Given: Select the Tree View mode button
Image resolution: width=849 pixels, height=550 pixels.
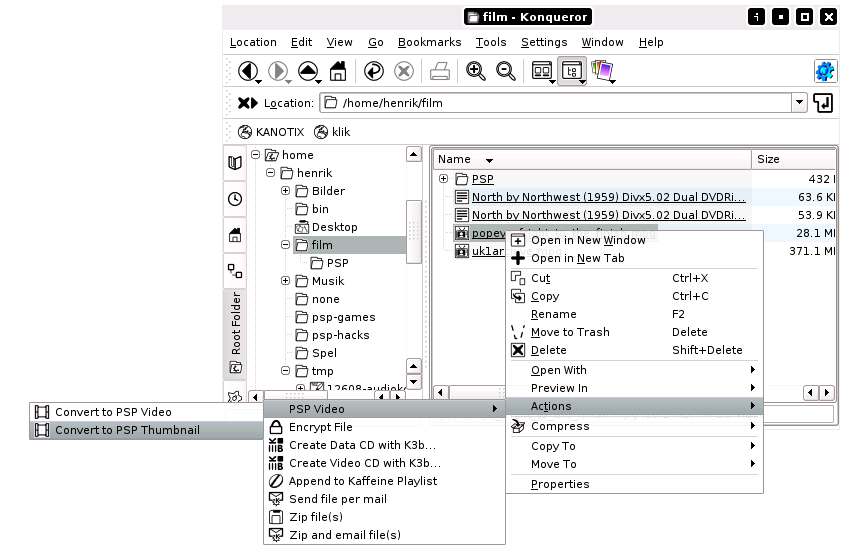Looking at the screenshot, I should tap(572, 71).
